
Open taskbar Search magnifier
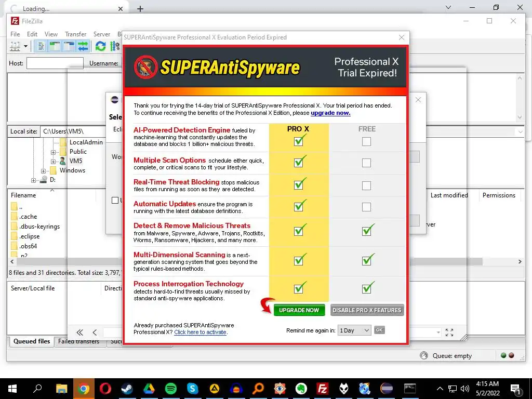click(37, 389)
